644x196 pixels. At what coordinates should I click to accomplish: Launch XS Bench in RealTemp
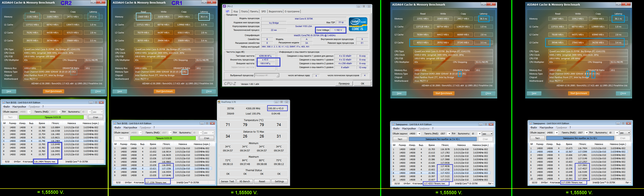(245, 181)
